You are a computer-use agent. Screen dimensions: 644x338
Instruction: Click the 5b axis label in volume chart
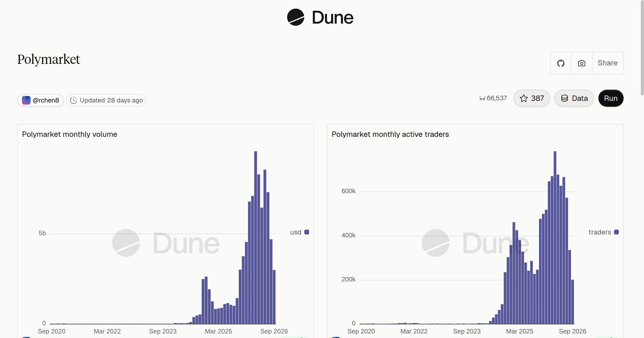42,233
